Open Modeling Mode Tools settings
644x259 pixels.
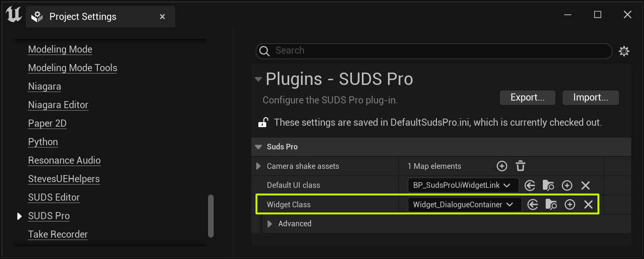73,68
